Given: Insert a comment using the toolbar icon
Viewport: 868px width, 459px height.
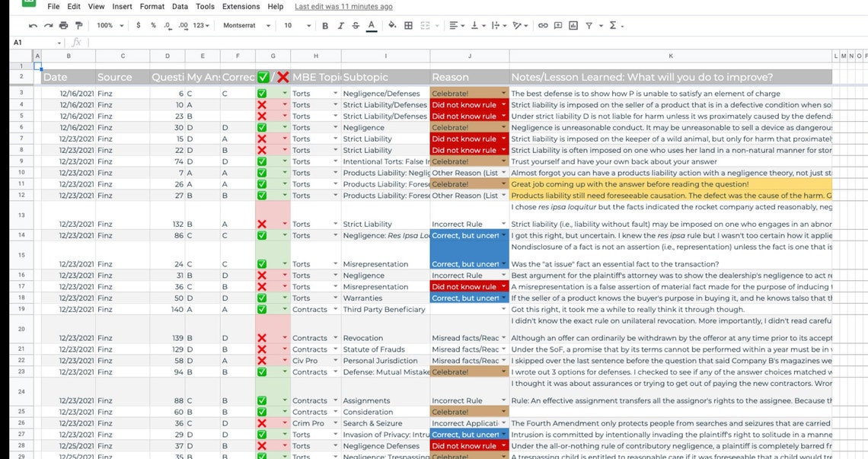Looking at the screenshot, I should click(x=557, y=25).
